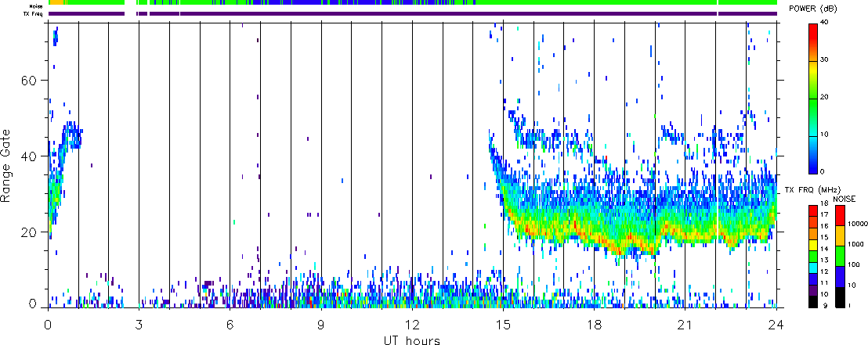Click the cyan swatch on TX FRQ color bar

click(813, 268)
